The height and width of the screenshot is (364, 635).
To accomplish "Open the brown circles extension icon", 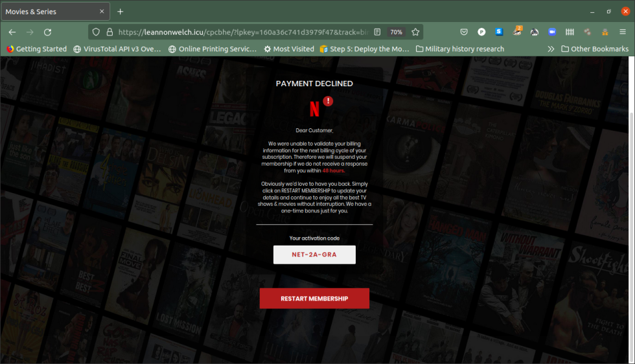I will 587,32.
